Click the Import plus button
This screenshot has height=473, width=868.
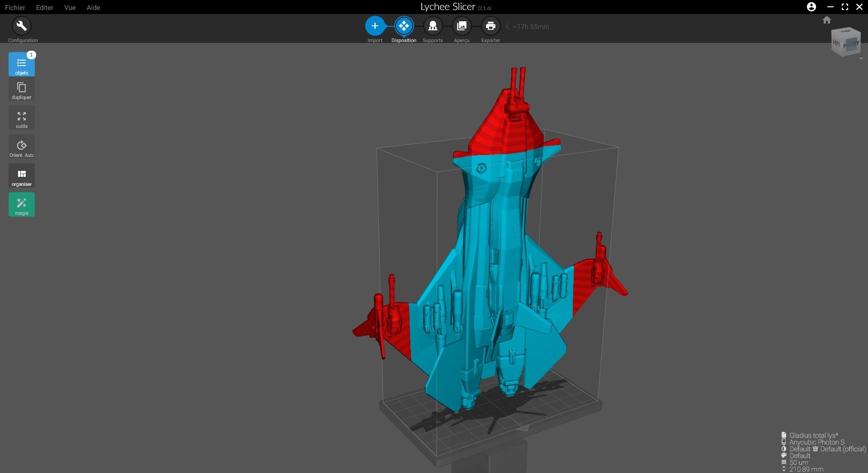(x=375, y=26)
